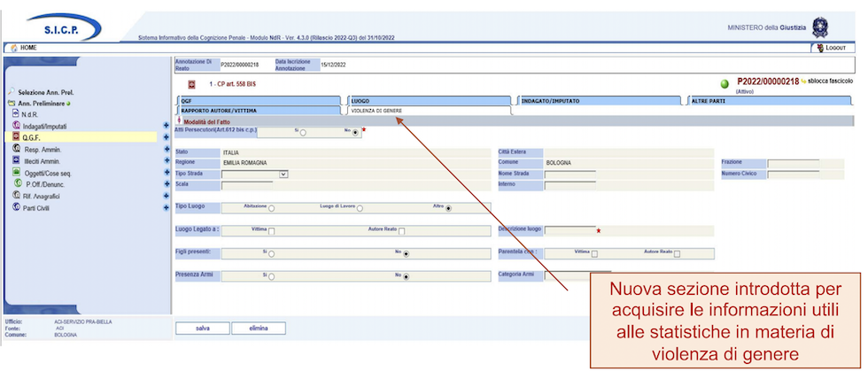Click the Logout icon at top right
Viewport: 868px width, 379px height.
820,47
